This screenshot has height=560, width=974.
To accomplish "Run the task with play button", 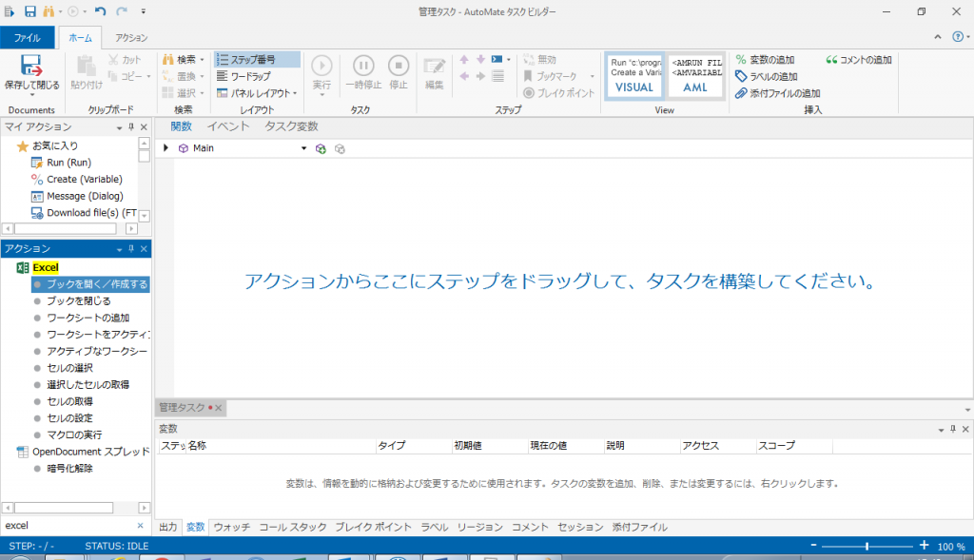I will (x=321, y=66).
